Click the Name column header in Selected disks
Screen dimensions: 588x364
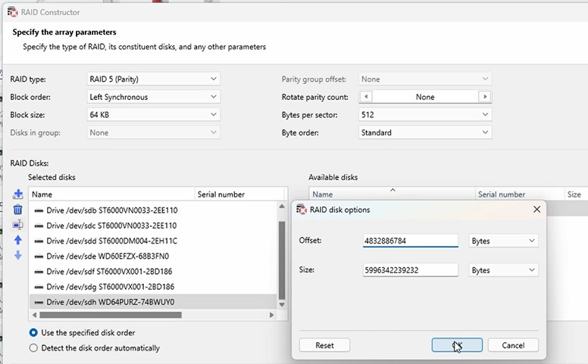point(111,194)
